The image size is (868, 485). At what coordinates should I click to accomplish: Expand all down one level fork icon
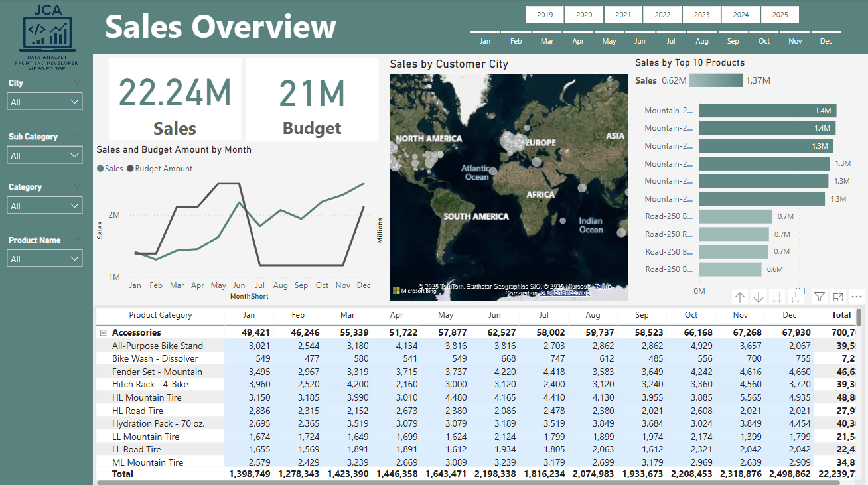click(x=796, y=297)
